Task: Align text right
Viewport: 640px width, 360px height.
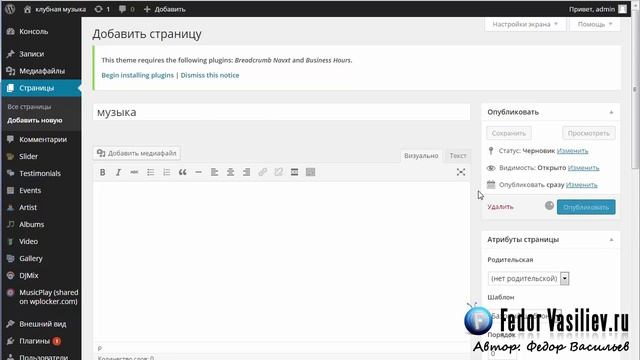Action: (247, 172)
